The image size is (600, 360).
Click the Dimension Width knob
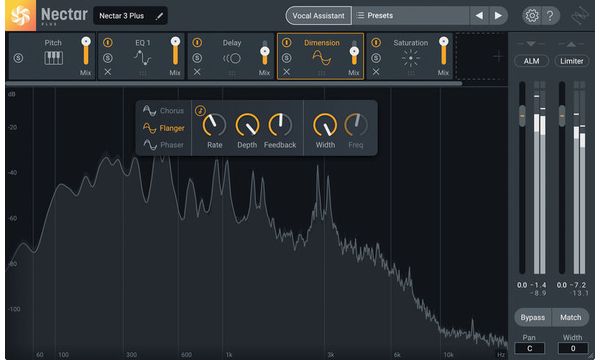coord(325,125)
